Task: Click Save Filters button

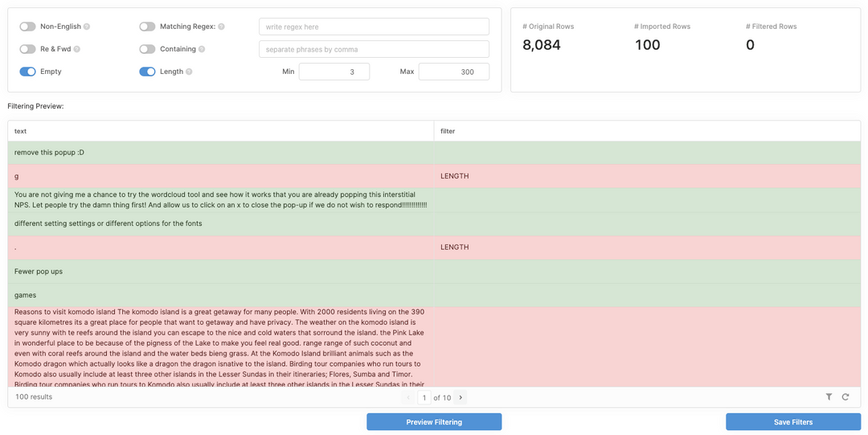Action: point(793,421)
